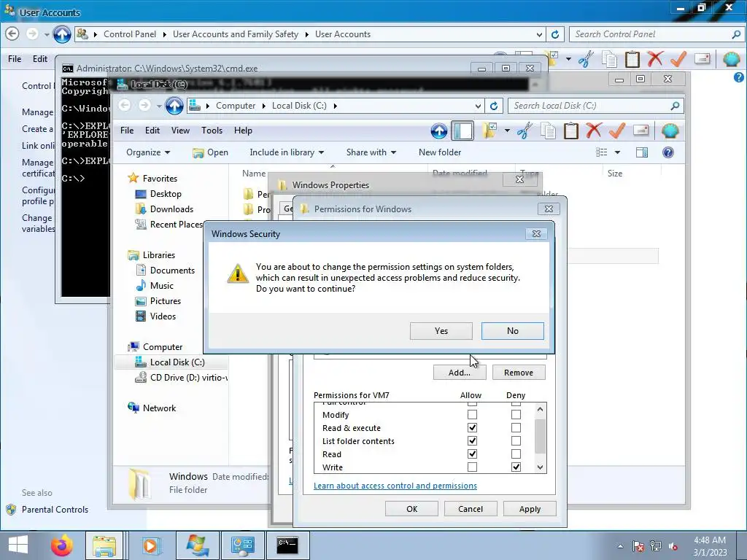This screenshot has width=747, height=560.
Task: Check Allow for Modify permission
Action: (x=472, y=415)
